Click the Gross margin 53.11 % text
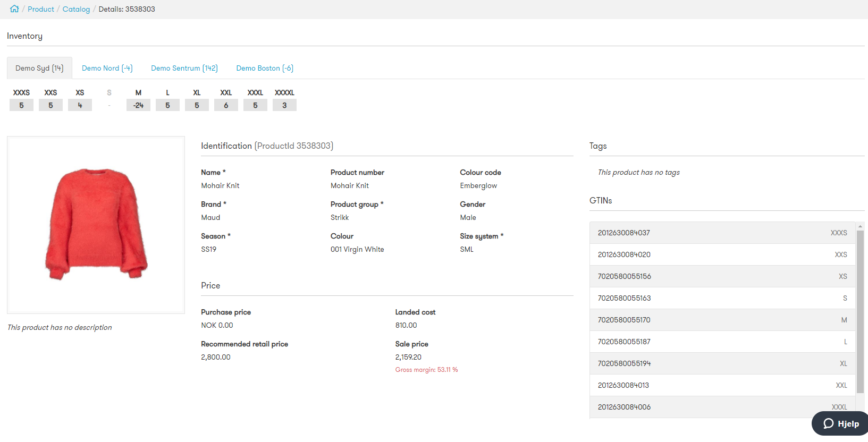The width and height of the screenshot is (868, 442). (x=426, y=370)
